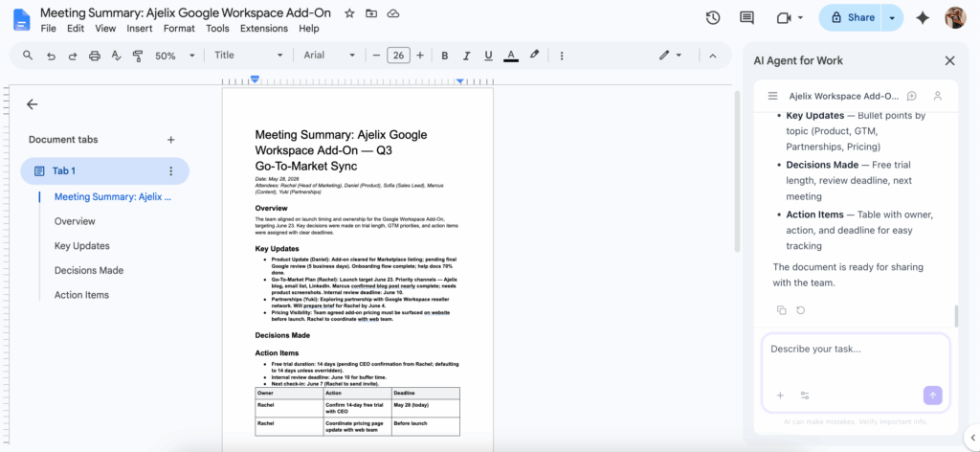Open the Share options arrow
This screenshot has height=452, width=980.
[892, 18]
